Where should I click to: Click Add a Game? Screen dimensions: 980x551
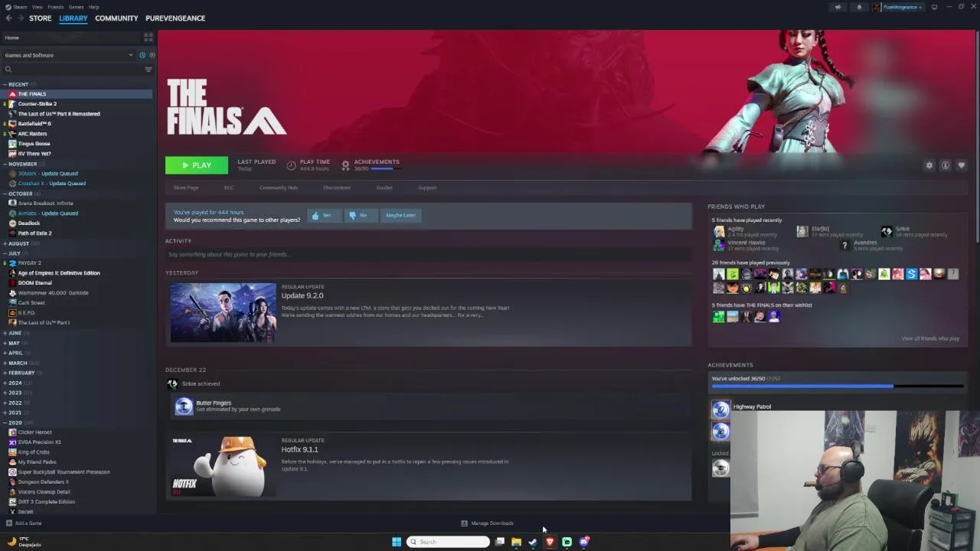pos(24,523)
